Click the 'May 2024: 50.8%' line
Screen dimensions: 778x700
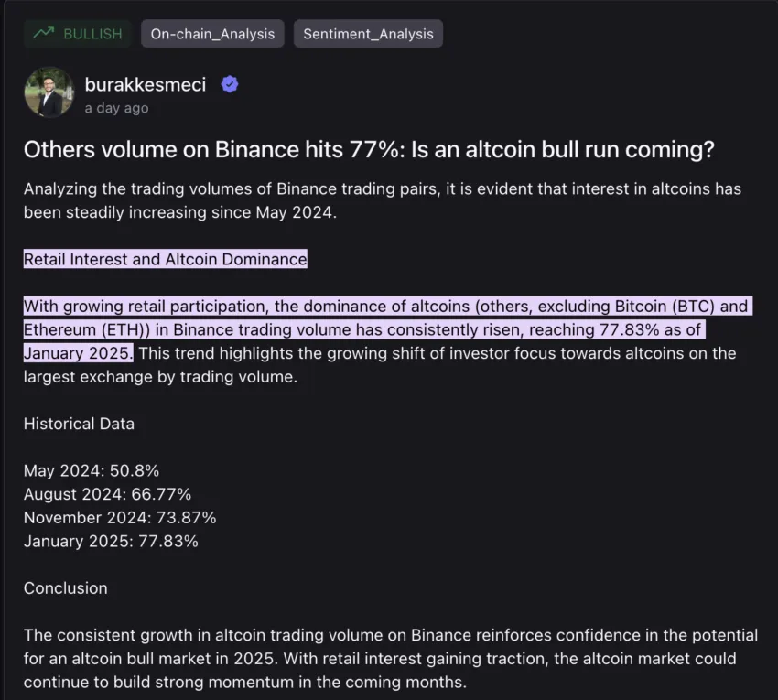(92, 470)
